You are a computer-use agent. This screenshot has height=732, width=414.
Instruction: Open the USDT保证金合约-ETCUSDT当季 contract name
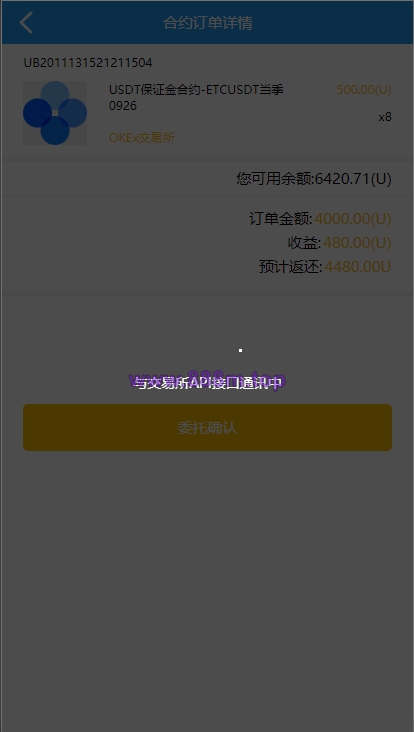click(196, 90)
